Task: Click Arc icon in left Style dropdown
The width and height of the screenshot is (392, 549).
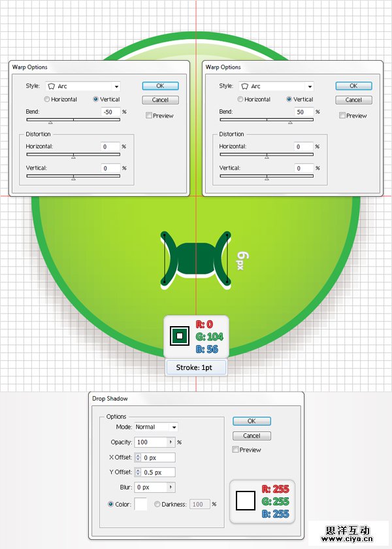Action: click(51, 86)
